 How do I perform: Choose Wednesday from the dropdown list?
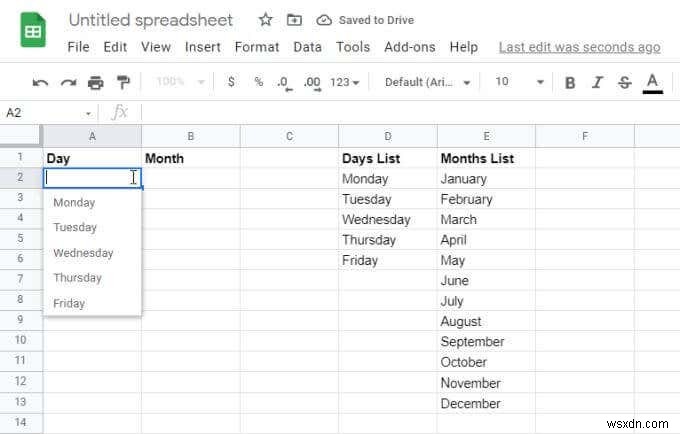coord(84,253)
